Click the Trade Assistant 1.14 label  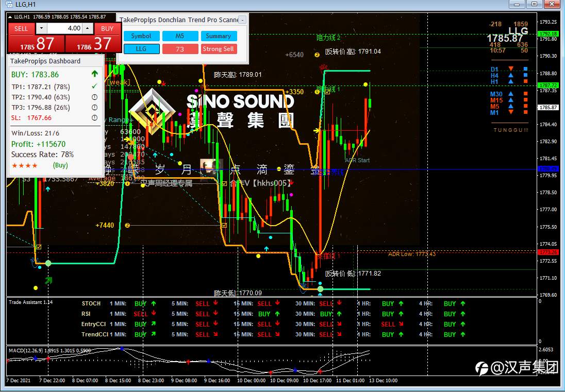[x=31, y=302]
